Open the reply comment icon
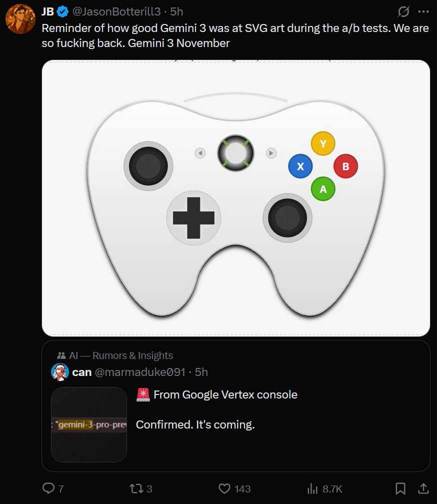 click(x=48, y=488)
